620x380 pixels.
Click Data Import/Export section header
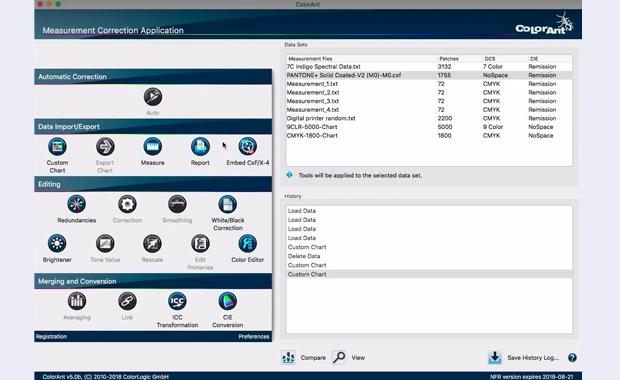click(153, 127)
